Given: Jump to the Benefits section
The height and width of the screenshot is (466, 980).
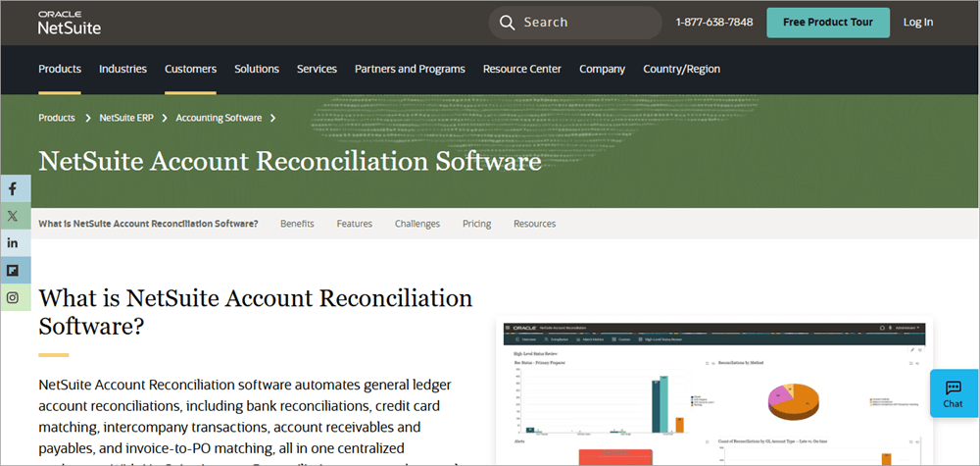Looking at the screenshot, I should click(x=298, y=224).
